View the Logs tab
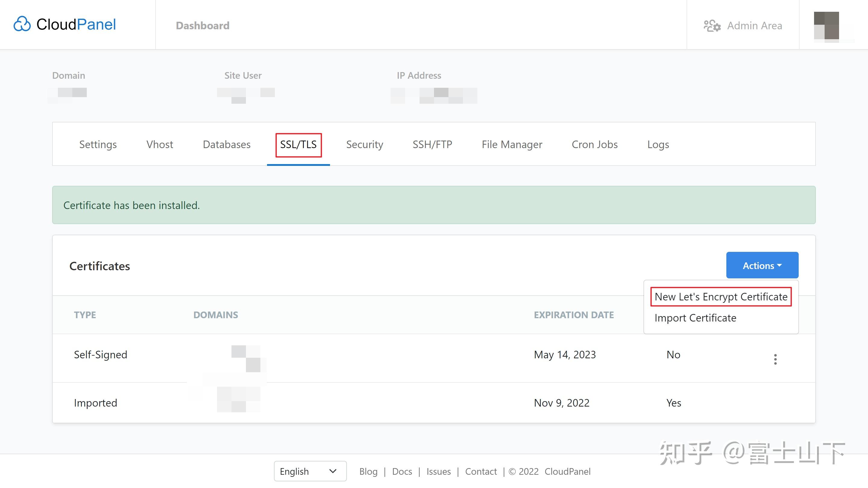The height and width of the screenshot is (488, 868). [658, 144]
